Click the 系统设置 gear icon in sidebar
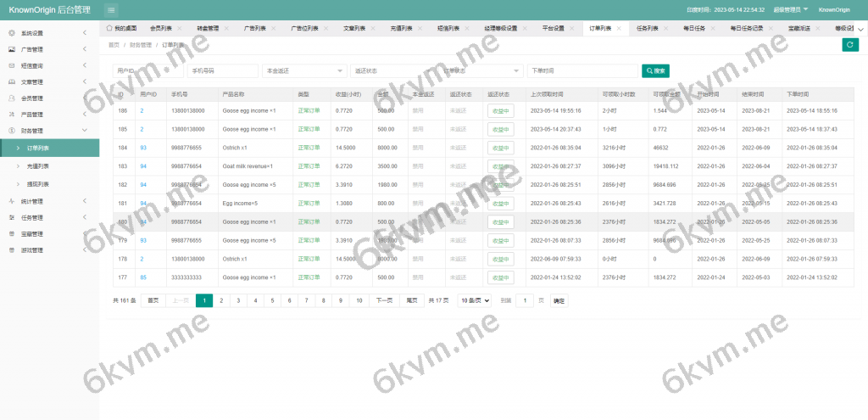Image resolution: width=868 pixels, height=420 pixels. (11, 33)
